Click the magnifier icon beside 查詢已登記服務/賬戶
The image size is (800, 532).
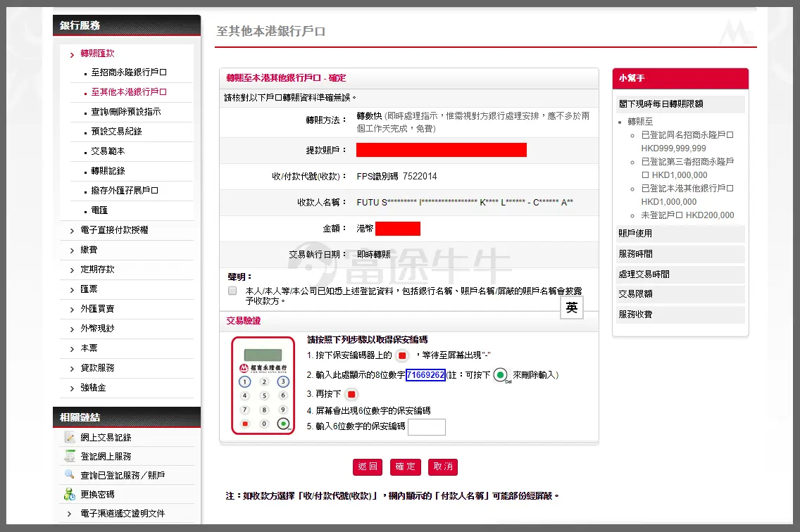69,475
